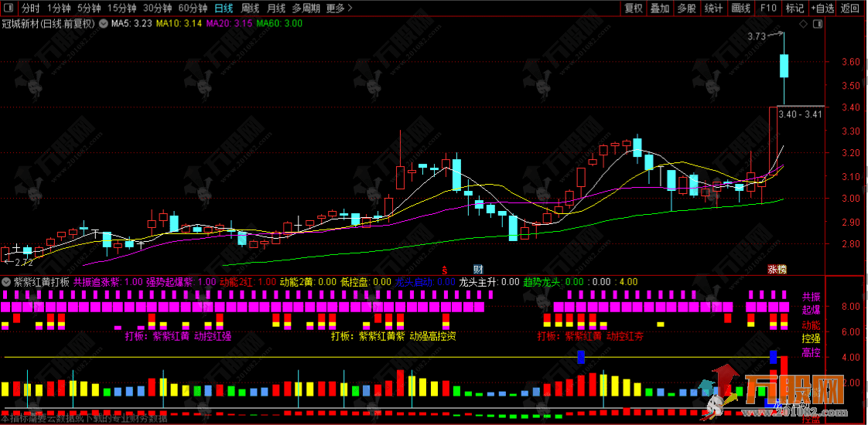
Task: Click the 动能2黄: 0.00 value
Action: pyautogui.click(x=307, y=282)
